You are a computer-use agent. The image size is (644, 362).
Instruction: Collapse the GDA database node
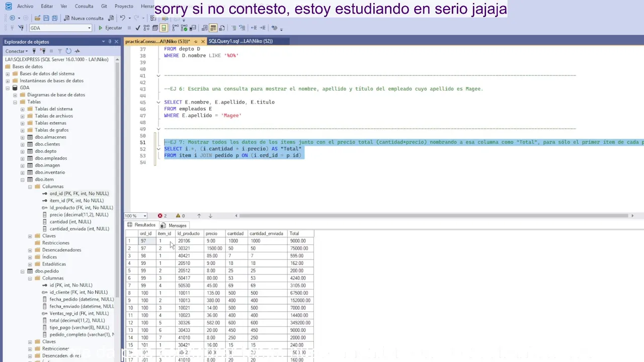pos(8,88)
